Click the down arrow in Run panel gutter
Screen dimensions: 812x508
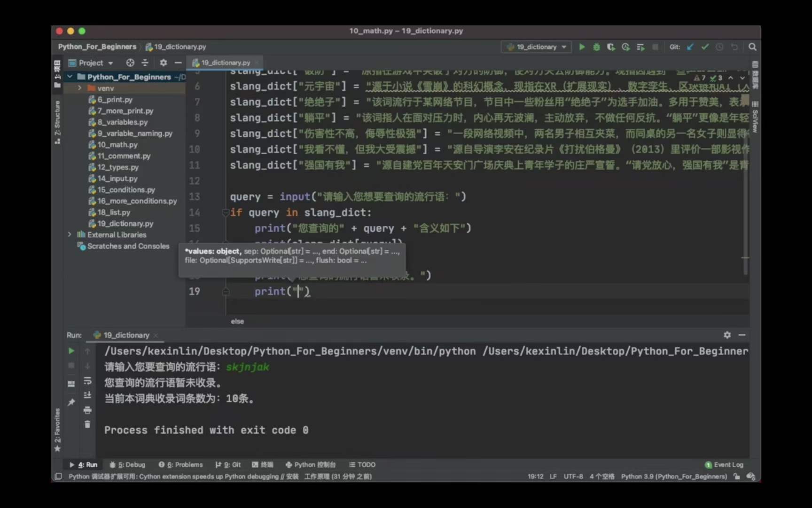click(87, 365)
